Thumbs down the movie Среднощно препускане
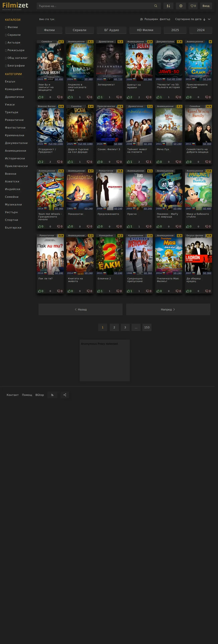The width and height of the screenshot is (218, 644). tap(148, 291)
